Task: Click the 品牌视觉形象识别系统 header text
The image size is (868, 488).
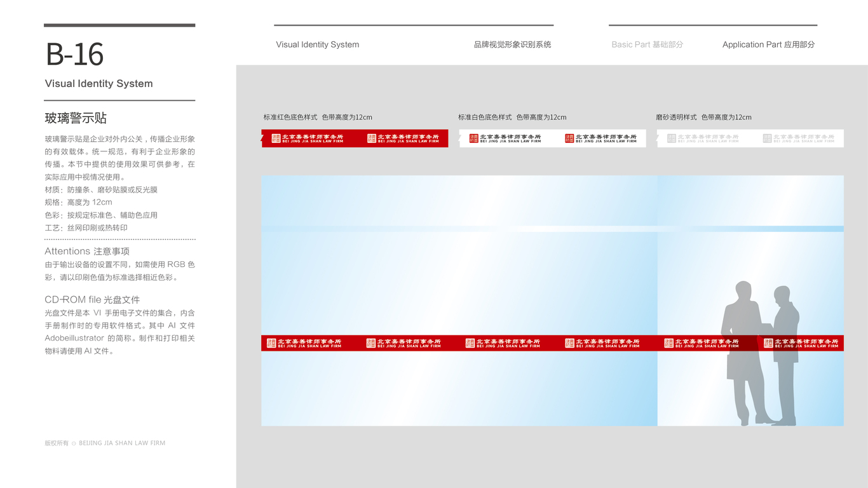Action: tap(512, 44)
